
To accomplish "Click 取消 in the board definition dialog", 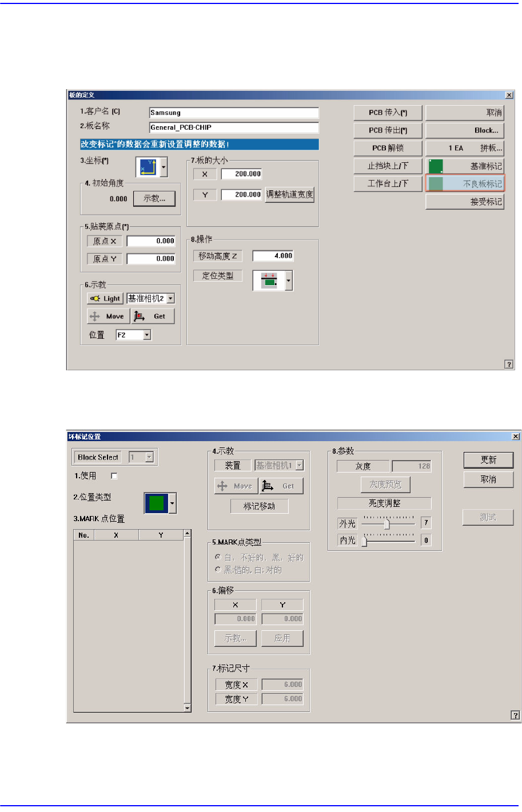I will (465, 113).
